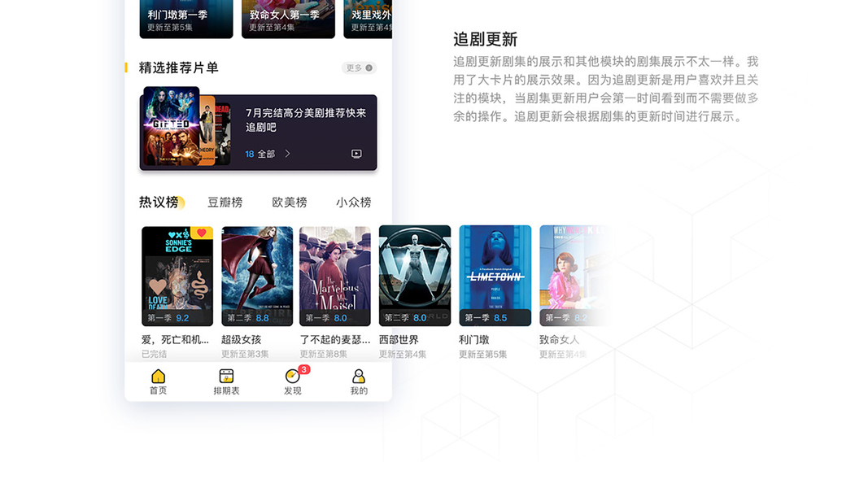This screenshot has width=868, height=488.
Task: Click 更新至第4集 under 西部世界
Action: click(403, 354)
